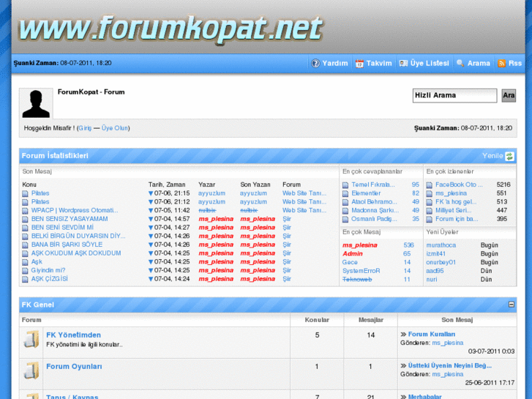Screen dimensions: 532x399
Task: Click the Yenile refresh link
Action: [x=492, y=156]
